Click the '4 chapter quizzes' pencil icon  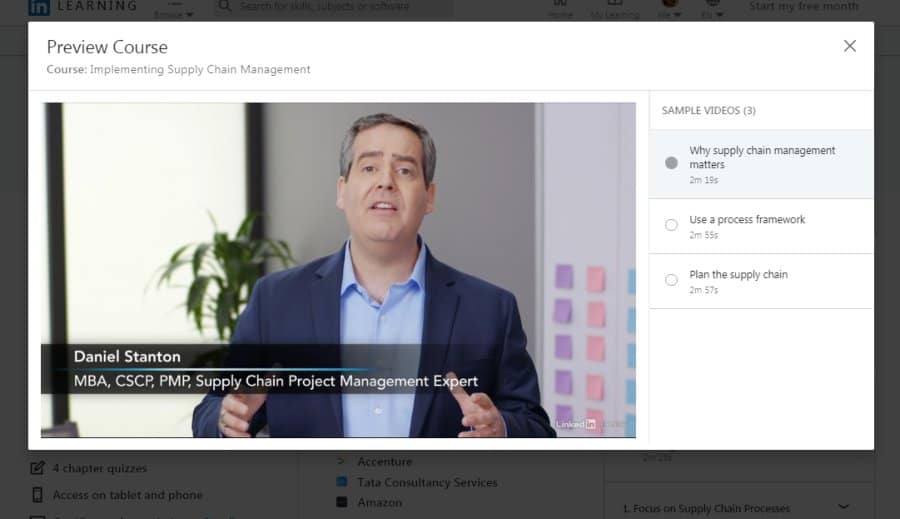[37, 468]
